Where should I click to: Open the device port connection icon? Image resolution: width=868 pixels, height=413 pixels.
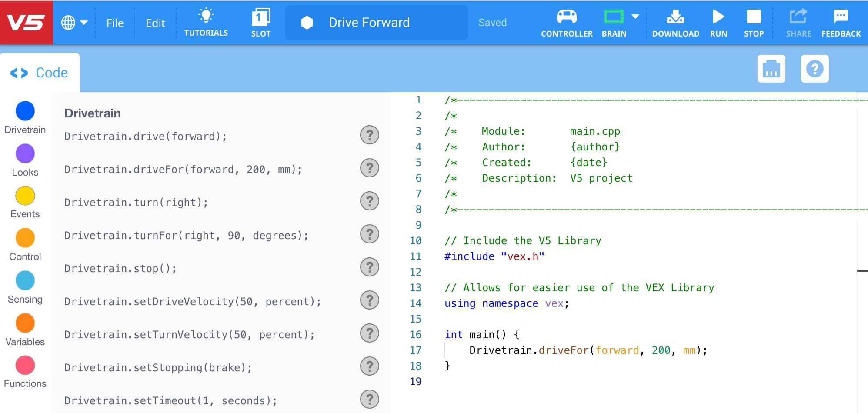(771, 69)
